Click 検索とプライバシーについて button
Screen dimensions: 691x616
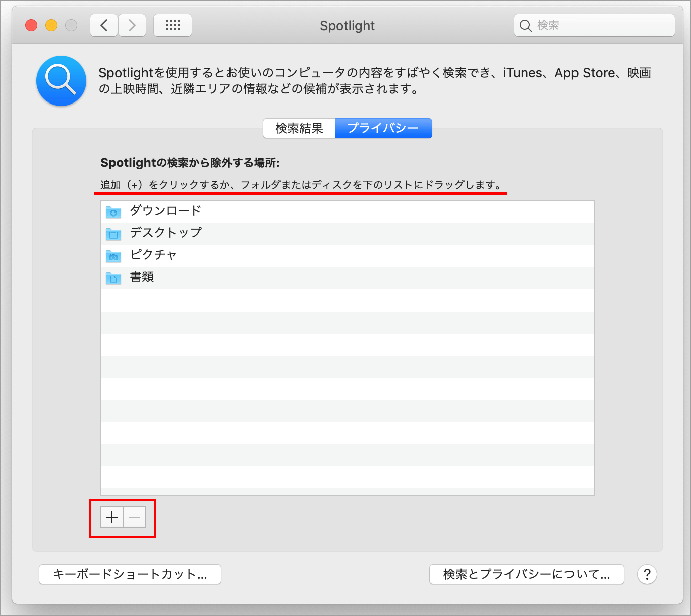[x=526, y=574]
